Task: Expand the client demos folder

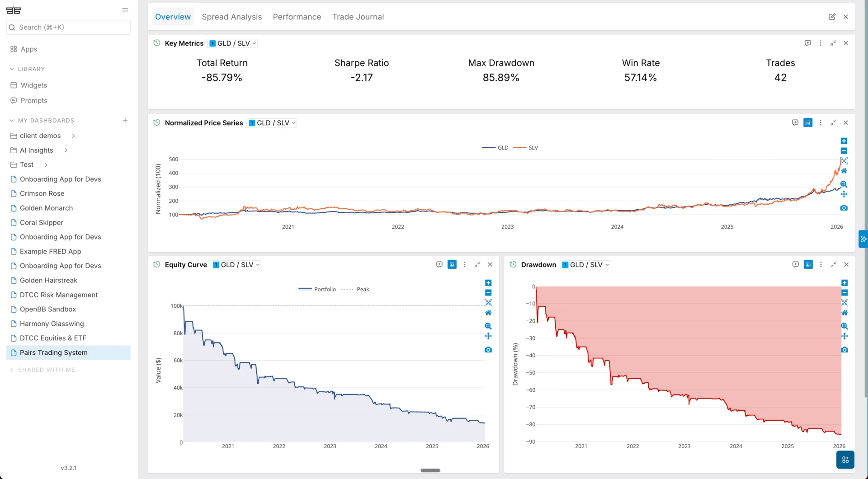Action: click(x=73, y=136)
